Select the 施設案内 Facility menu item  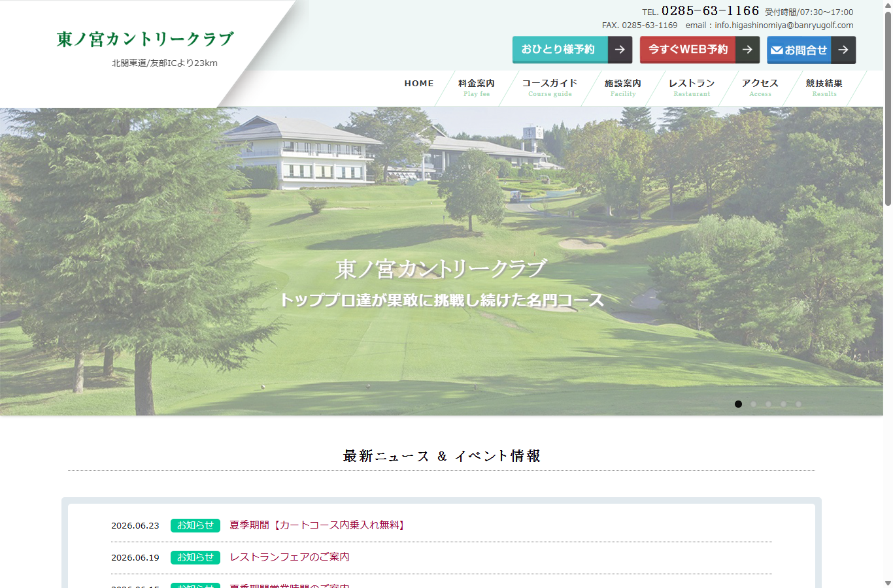click(x=623, y=88)
